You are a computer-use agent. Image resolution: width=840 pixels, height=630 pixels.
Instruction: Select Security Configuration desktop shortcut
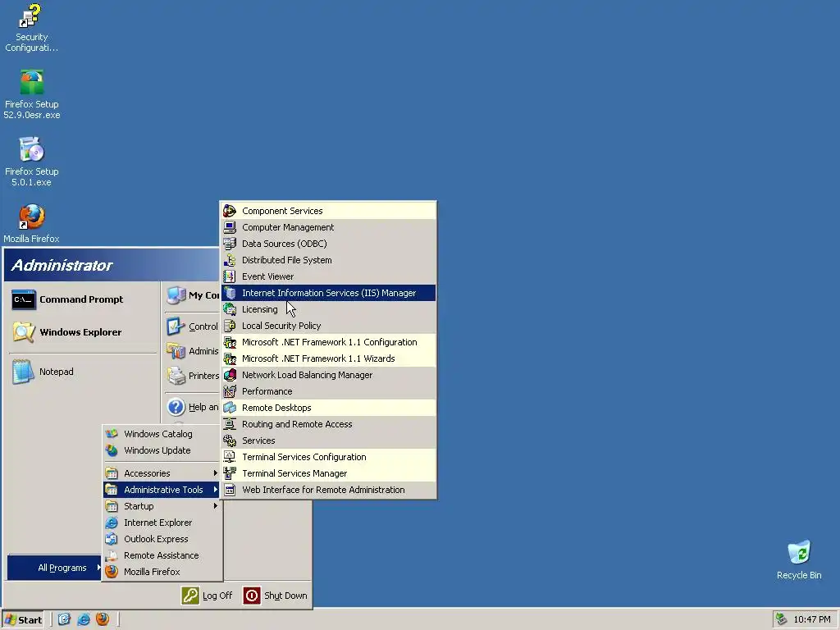pos(32,28)
